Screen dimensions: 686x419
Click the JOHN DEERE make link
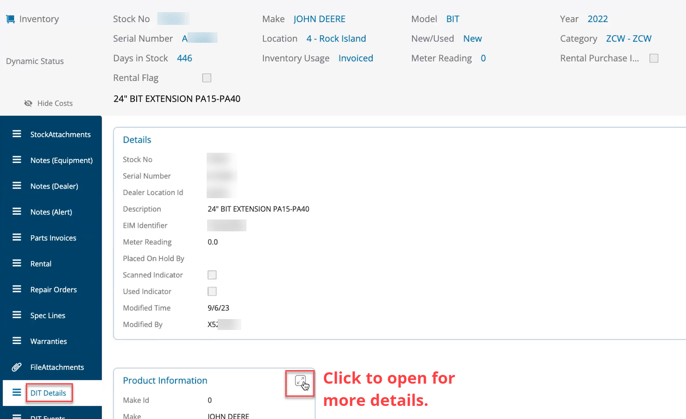tap(318, 19)
